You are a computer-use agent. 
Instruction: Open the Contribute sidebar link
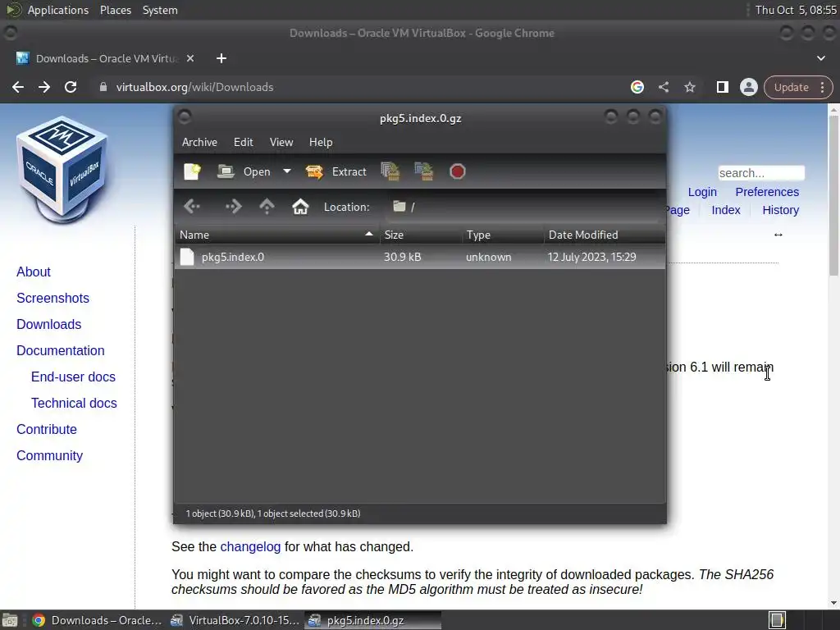coord(47,430)
